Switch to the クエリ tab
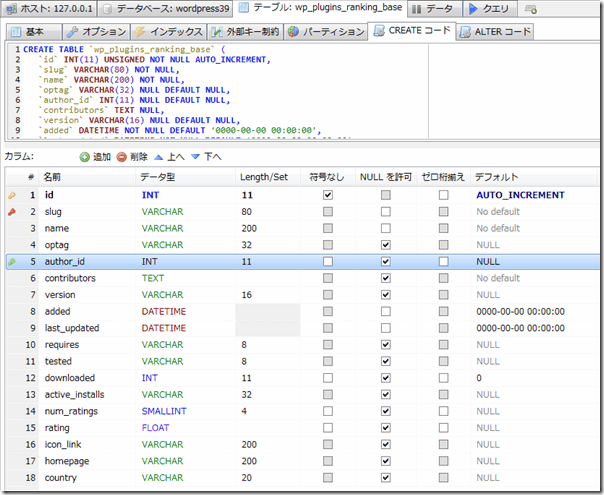Image resolution: width=604 pixels, height=495 pixels. pyautogui.click(x=488, y=8)
